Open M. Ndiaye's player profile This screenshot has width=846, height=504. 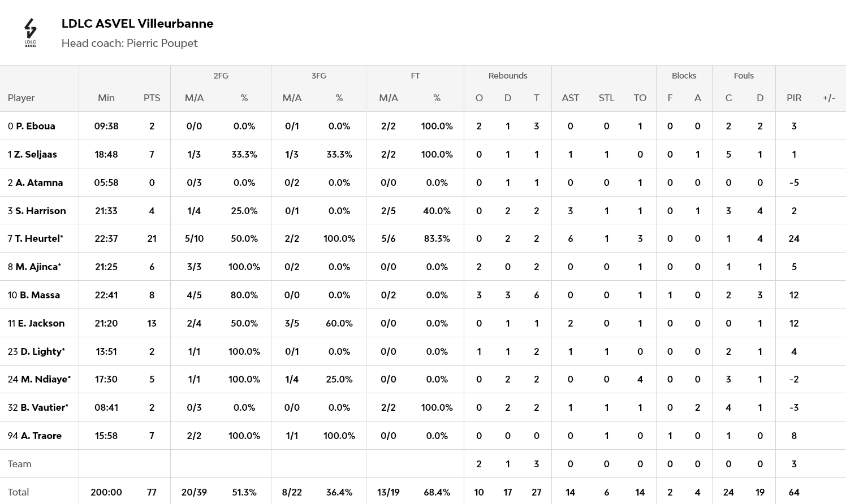(x=45, y=379)
